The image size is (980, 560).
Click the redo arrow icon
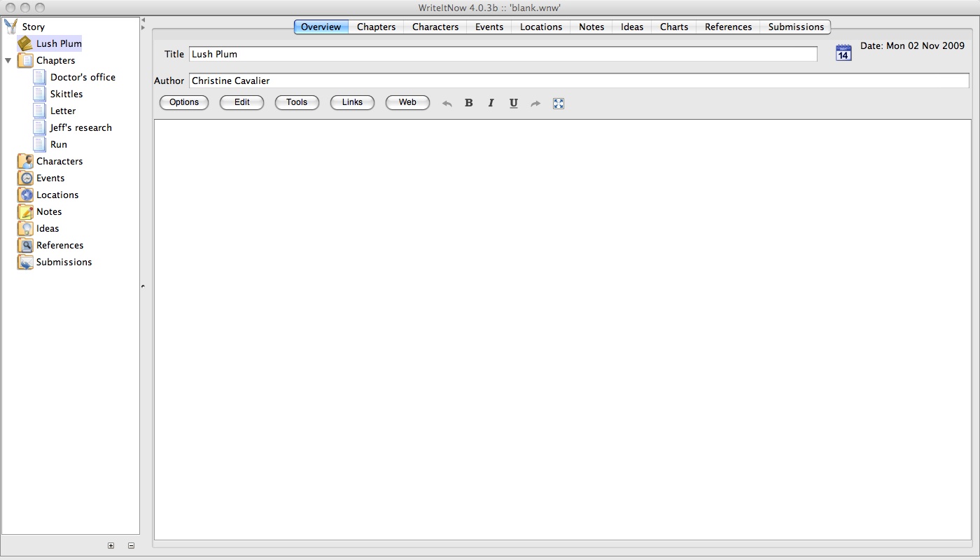[535, 104]
